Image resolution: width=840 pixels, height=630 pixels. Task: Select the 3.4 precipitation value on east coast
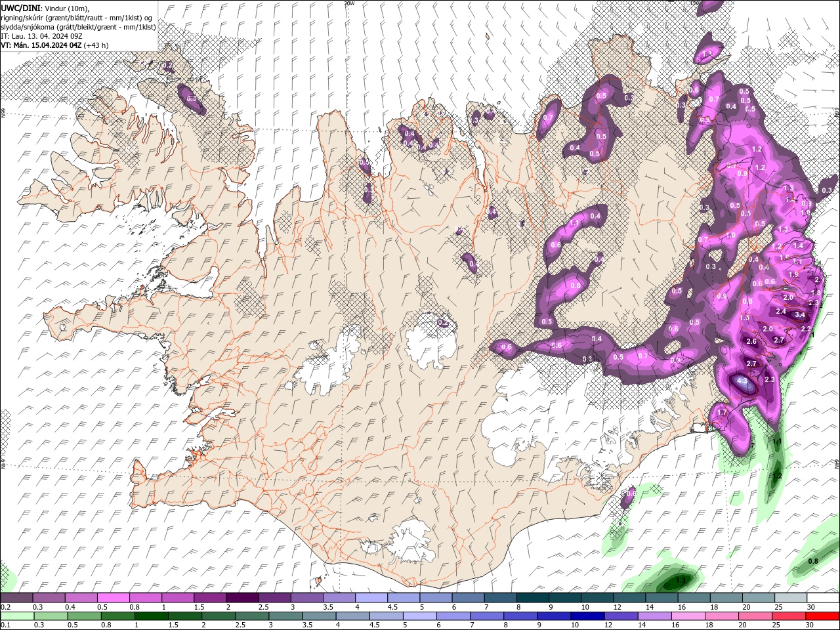coord(799,315)
